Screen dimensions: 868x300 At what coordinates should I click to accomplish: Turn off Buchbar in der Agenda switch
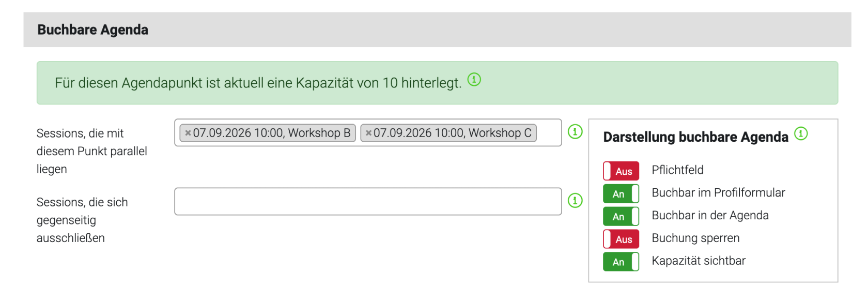[x=621, y=216]
